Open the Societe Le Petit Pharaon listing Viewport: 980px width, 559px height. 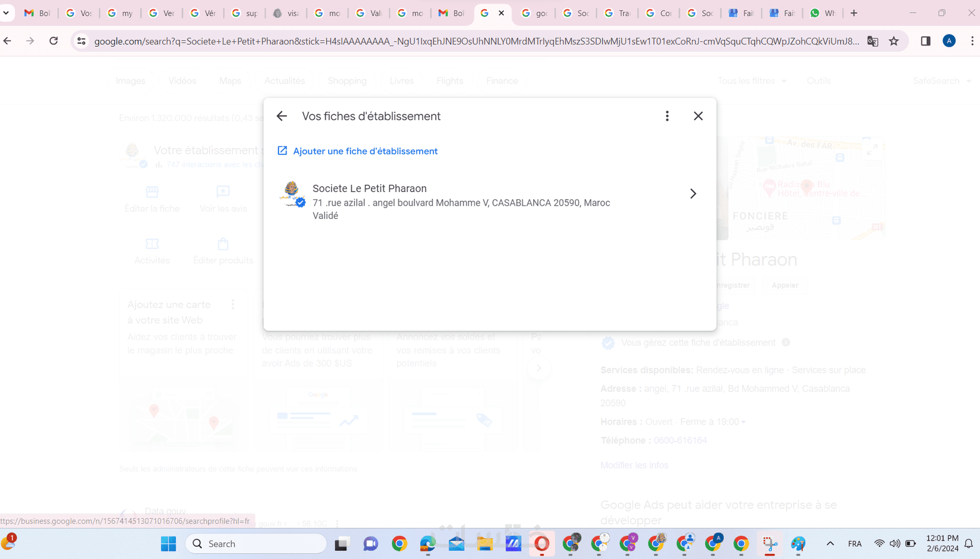[x=489, y=201]
